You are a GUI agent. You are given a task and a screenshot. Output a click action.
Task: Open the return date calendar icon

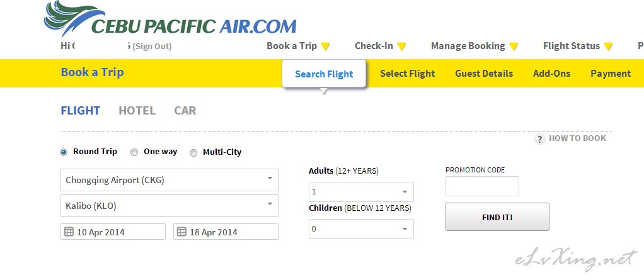(181, 232)
